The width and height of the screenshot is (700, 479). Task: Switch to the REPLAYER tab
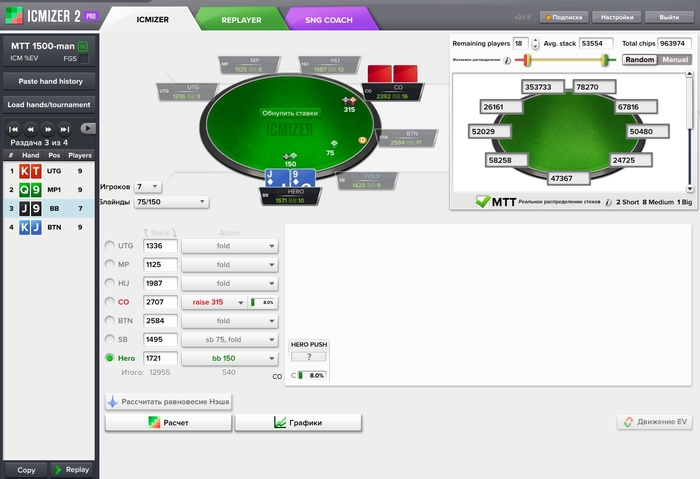[x=241, y=20]
